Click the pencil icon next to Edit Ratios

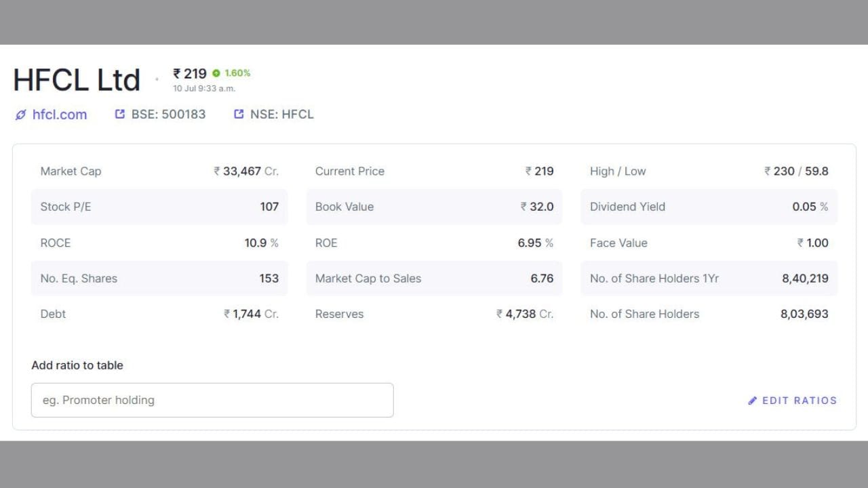coord(753,401)
